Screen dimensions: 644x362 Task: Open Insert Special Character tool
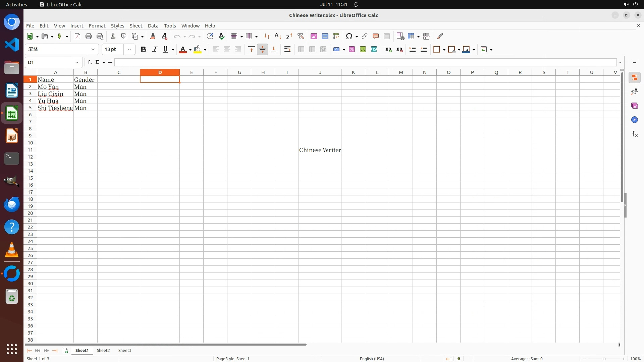(x=349, y=36)
